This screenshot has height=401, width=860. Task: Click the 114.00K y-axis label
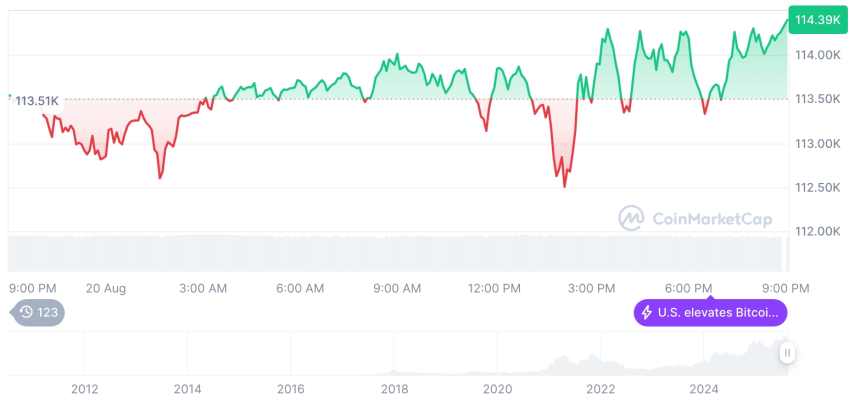[x=816, y=55]
